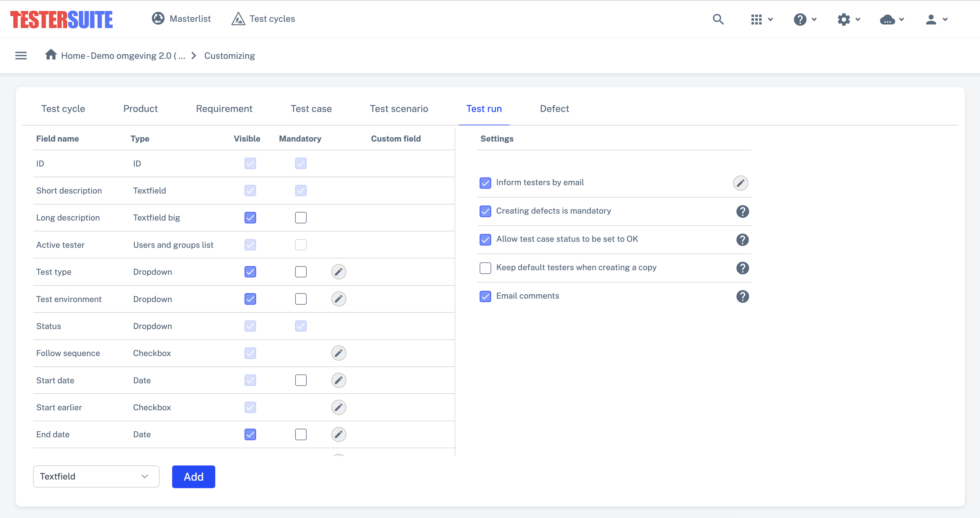Image resolution: width=980 pixels, height=518 pixels.
Task: Toggle Mandatory checkbox for Test type
Action: (x=301, y=272)
